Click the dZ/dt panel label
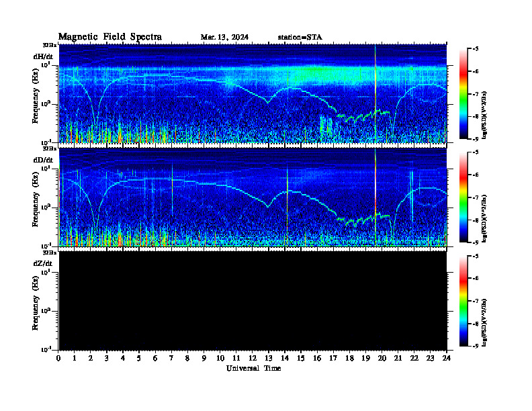Image resolution: width=532 pixels, height=411 pixels. (43, 263)
